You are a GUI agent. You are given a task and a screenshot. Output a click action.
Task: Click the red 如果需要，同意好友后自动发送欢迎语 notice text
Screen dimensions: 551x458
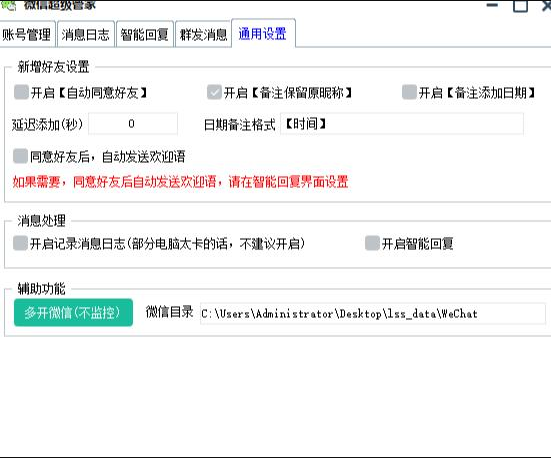(x=180, y=182)
